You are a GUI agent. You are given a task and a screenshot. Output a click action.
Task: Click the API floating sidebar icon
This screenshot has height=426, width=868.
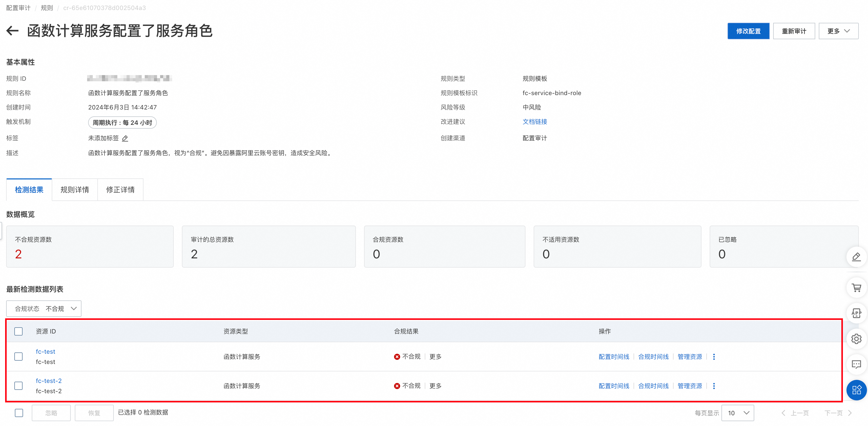pyautogui.click(x=856, y=313)
